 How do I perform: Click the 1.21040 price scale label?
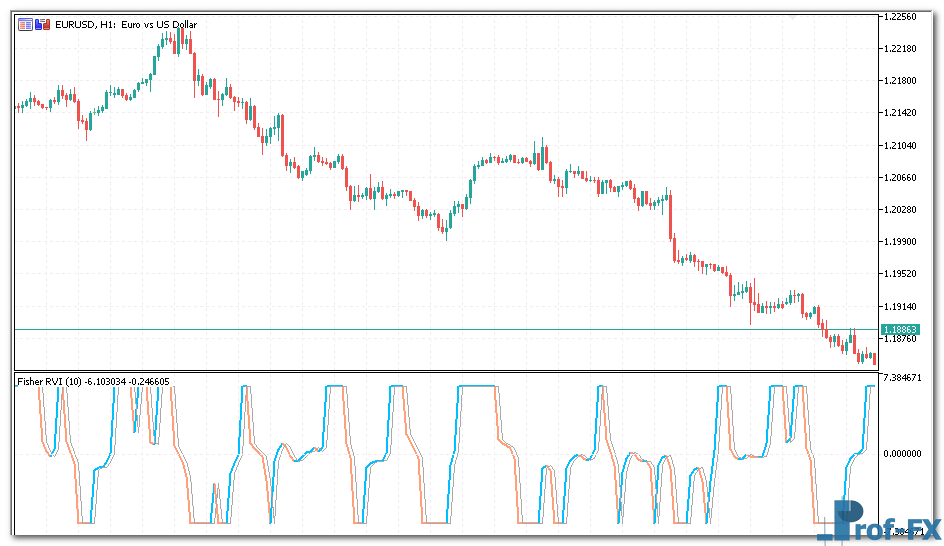point(903,145)
